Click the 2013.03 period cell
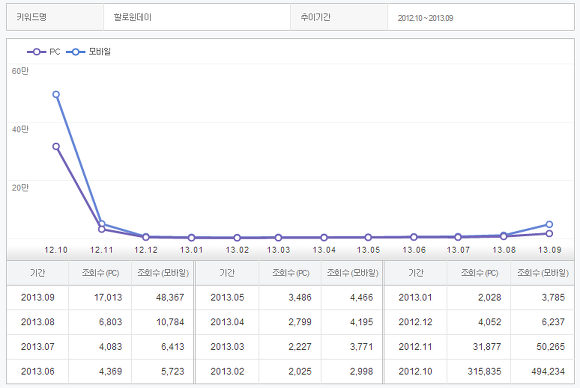Image resolution: width=580 pixels, height=388 pixels. (227, 347)
